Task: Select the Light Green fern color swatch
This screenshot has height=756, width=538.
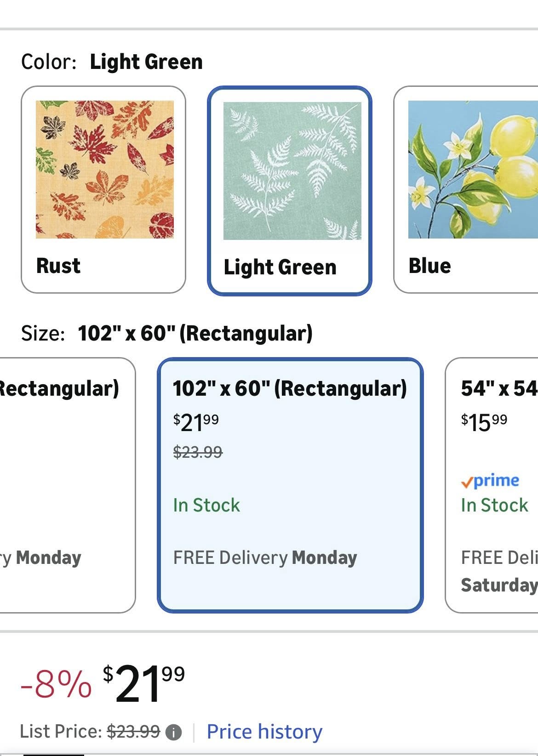Action: (x=290, y=188)
